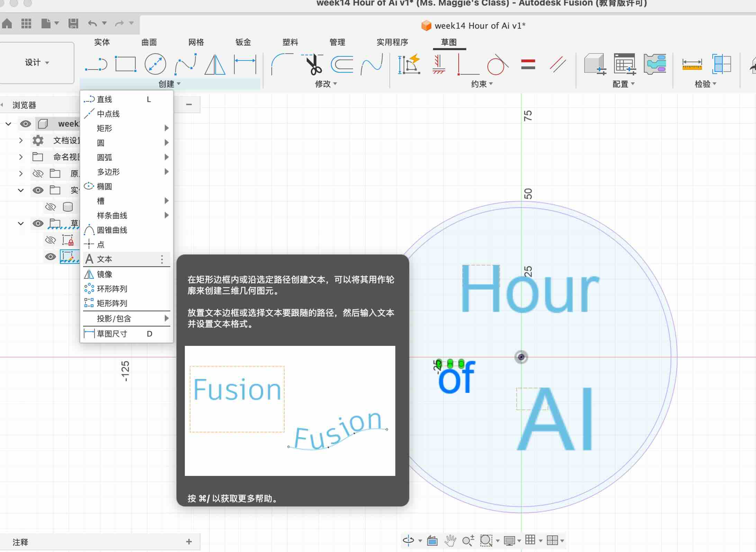Select the Parallel constraint icon

point(558,64)
